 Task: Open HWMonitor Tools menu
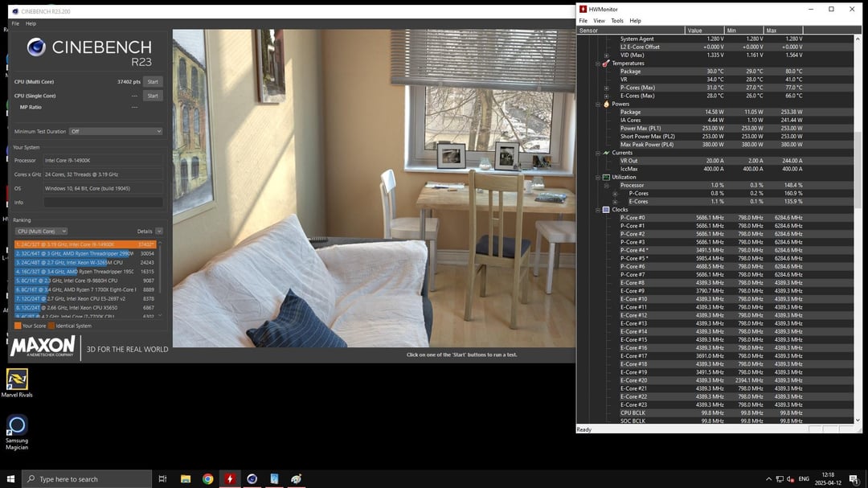617,20
